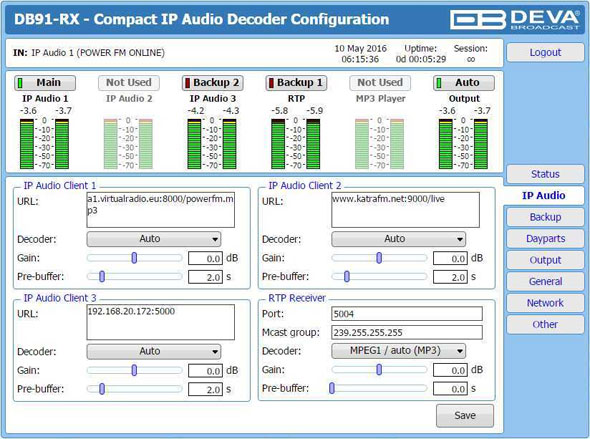Click the Not Used MP3 Player button

click(x=380, y=83)
